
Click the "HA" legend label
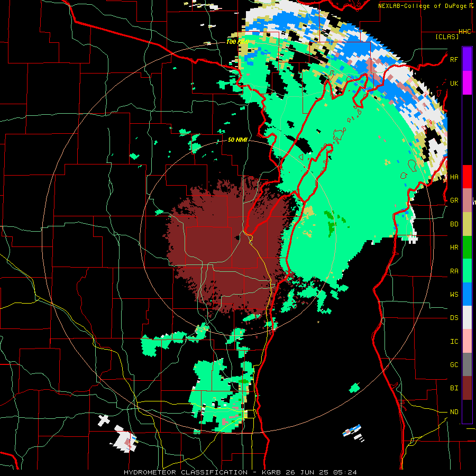(x=454, y=177)
